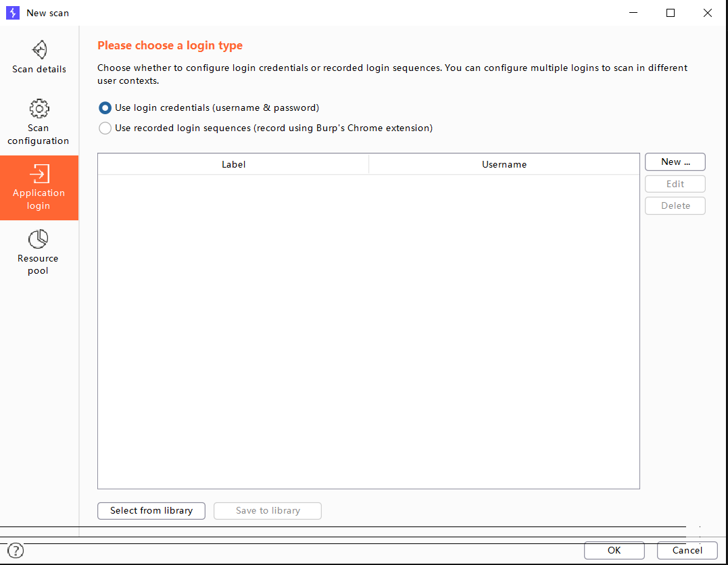The image size is (728, 565).
Task: Open Select from library
Action: [151, 510]
